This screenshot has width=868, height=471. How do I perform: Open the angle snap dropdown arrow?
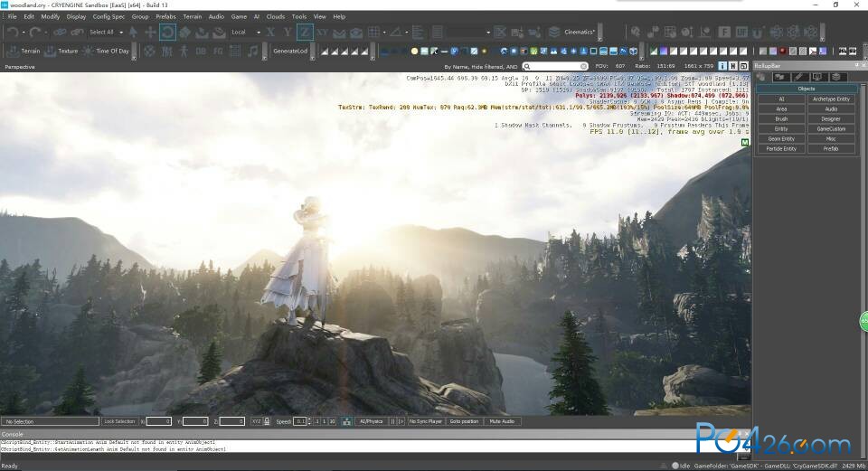pos(406,33)
